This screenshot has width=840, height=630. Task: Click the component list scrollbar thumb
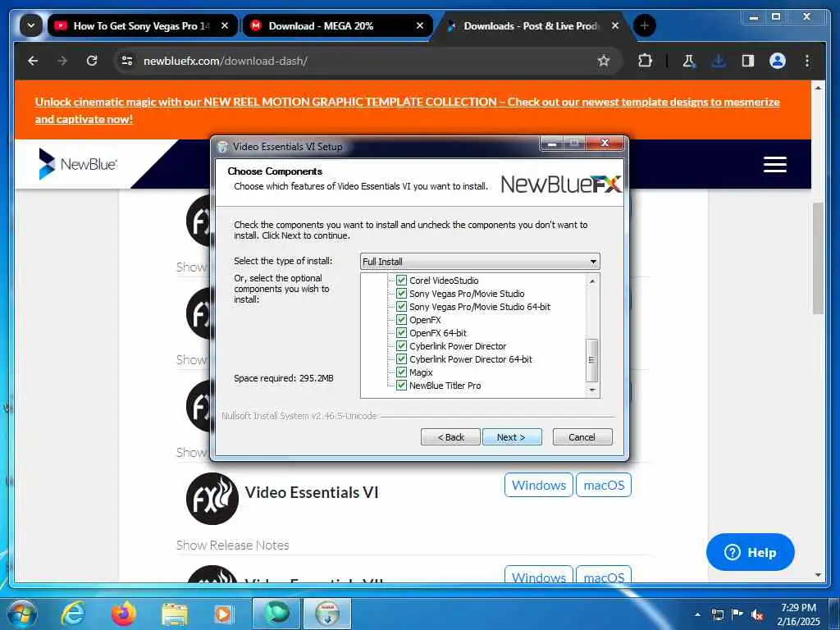tap(592, 360)
